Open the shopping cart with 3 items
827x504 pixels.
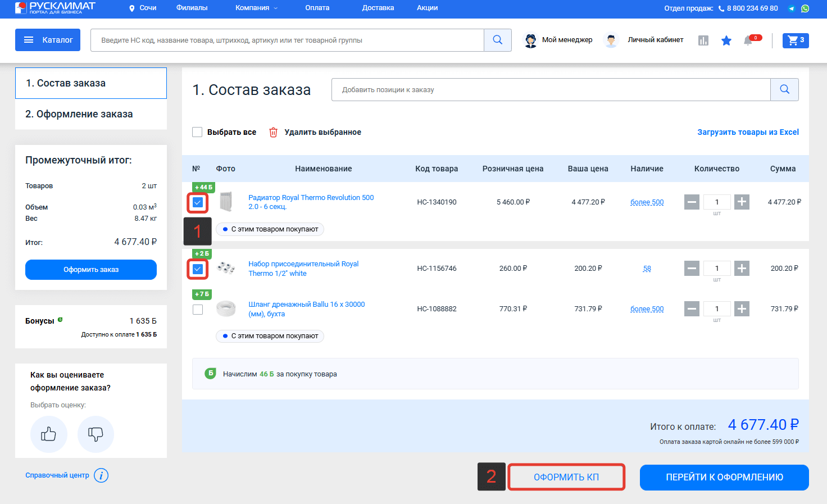796,40
